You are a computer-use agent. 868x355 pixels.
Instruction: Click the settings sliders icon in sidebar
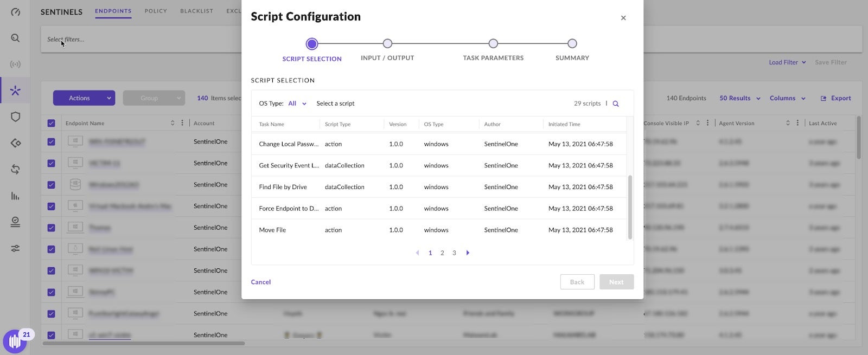coord(15,248)
